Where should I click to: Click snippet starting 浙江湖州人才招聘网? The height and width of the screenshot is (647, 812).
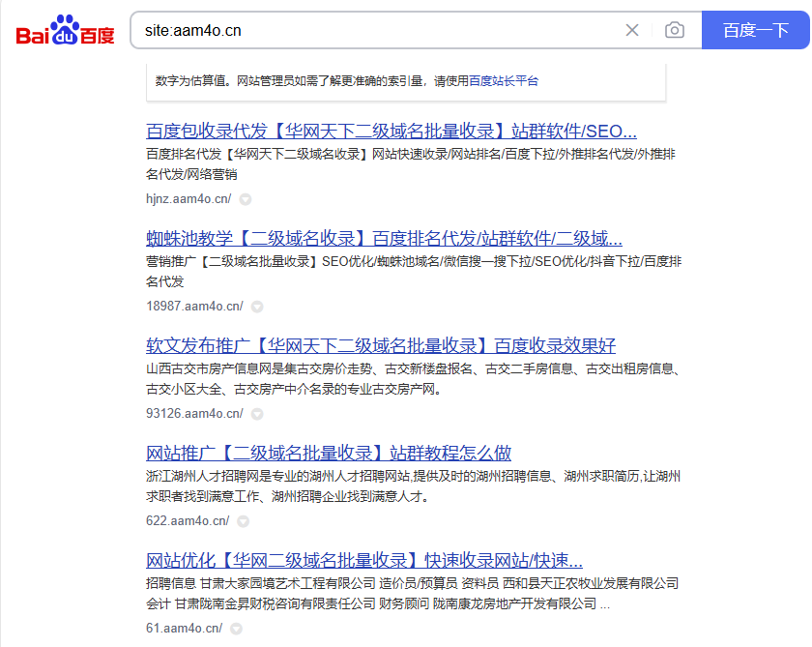click(x=414, y=485)
